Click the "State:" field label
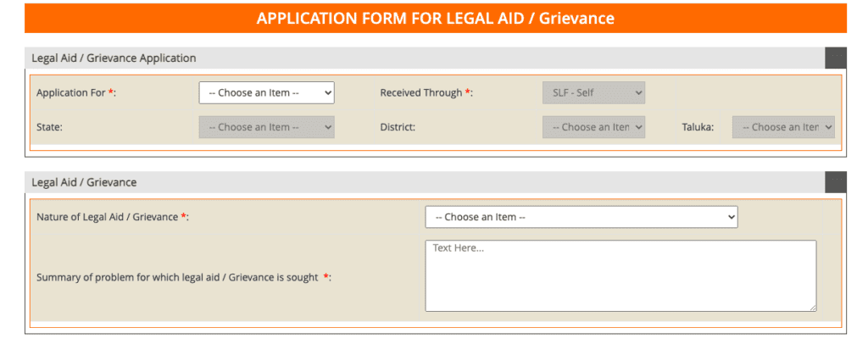This screenshot has width=868, height=344. (50, 127)
